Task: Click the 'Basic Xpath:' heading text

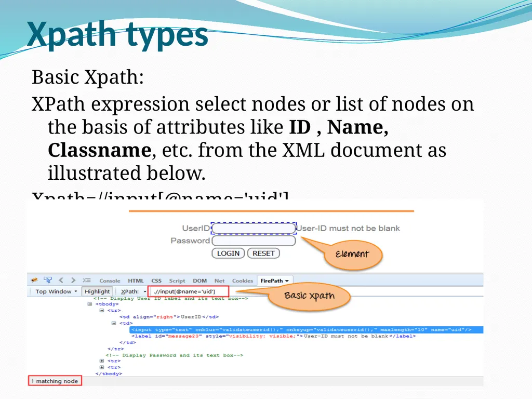Action: 88,77
